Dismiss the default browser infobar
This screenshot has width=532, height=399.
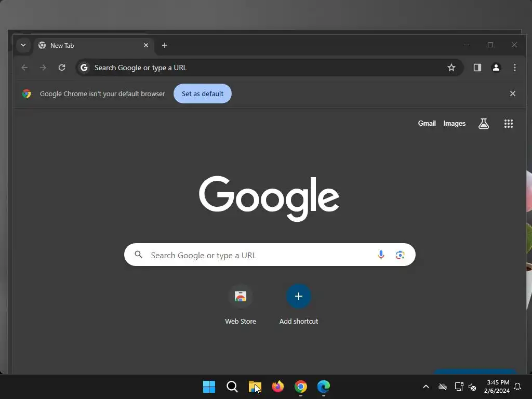(513, 94)
